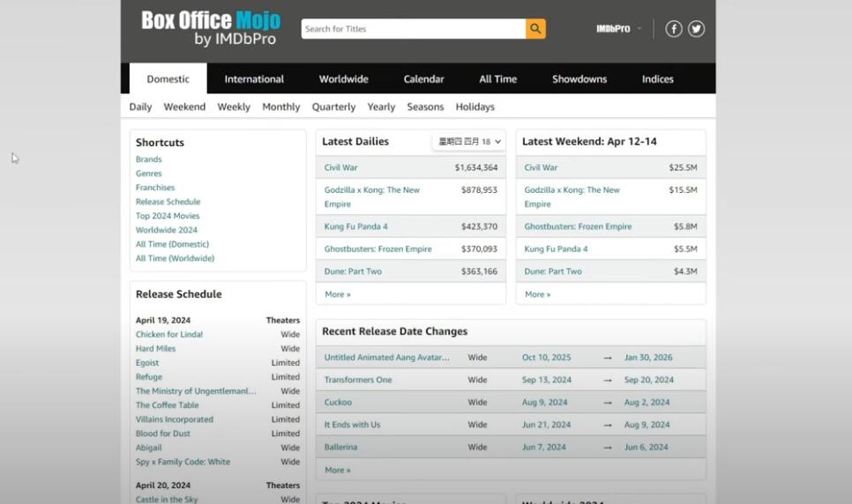The height and width of the screenshot is (504, 852).
Task: Open the Worldwide tab
Action: 343,79
